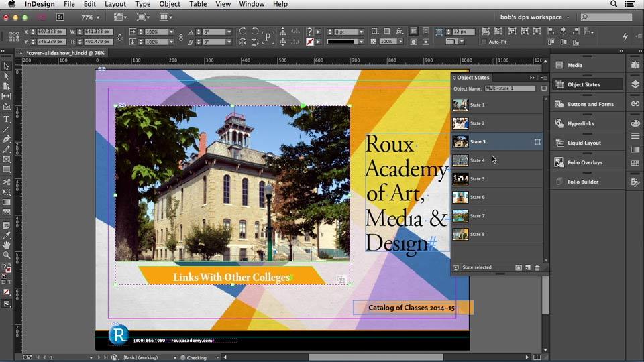644x362 pixels.
Task: Open the Folio Overlays panel
Action: pyautogui.click(x=588, y=162)
